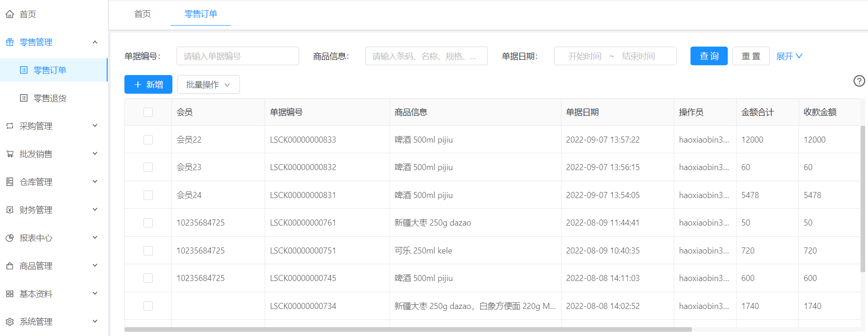This screenshot has width=868, height=336.
Task: Click the horizontal scrollbar below the table
Action: pyautogui.click(x=408, y=329)
